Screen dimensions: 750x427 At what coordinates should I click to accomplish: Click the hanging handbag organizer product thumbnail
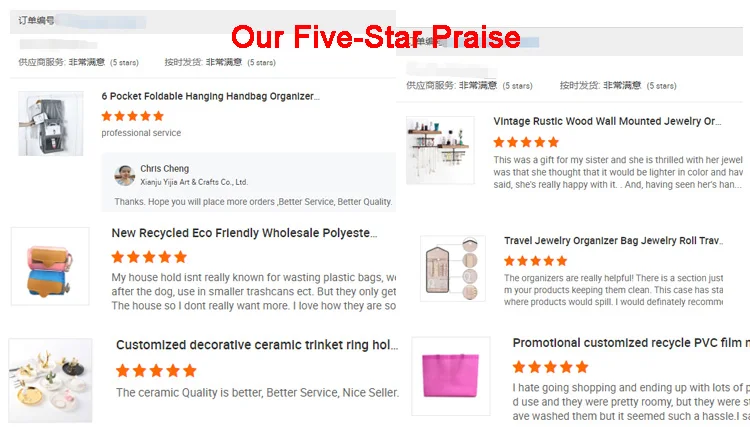[50, 123]
